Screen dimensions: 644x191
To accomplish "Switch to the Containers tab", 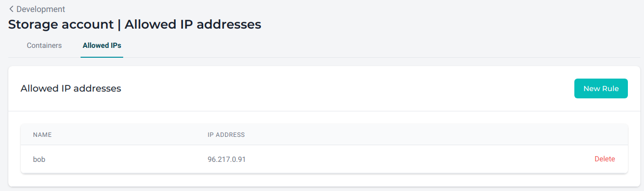I will [x=44, y=45].
